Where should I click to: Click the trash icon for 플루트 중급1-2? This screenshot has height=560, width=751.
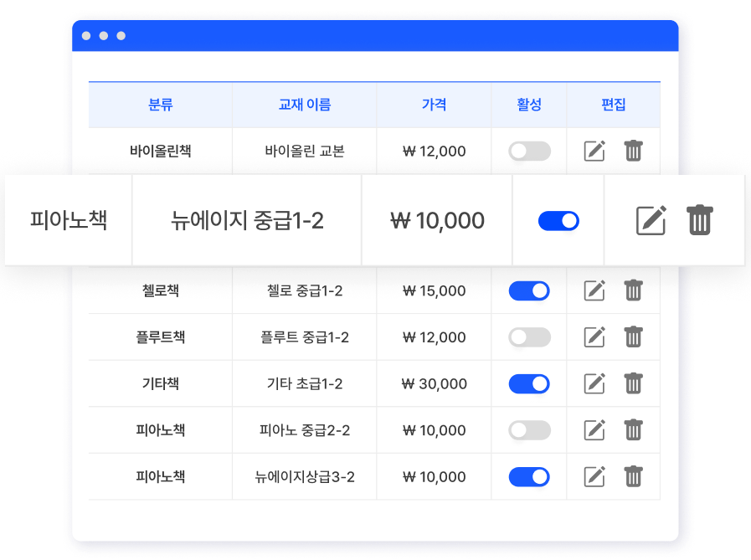click(x=633, y=337)
